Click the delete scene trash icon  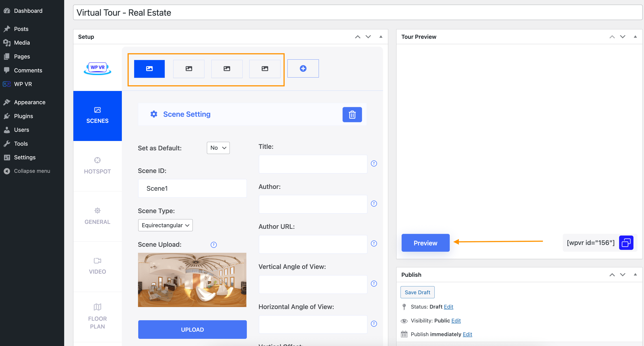[x=351, y=114]
